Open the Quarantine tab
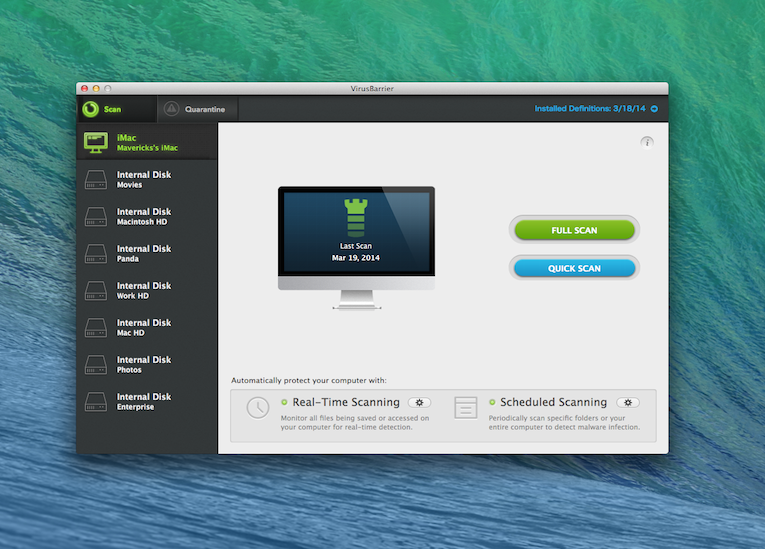Screen dimensions: 765x549 pos(198,109)
